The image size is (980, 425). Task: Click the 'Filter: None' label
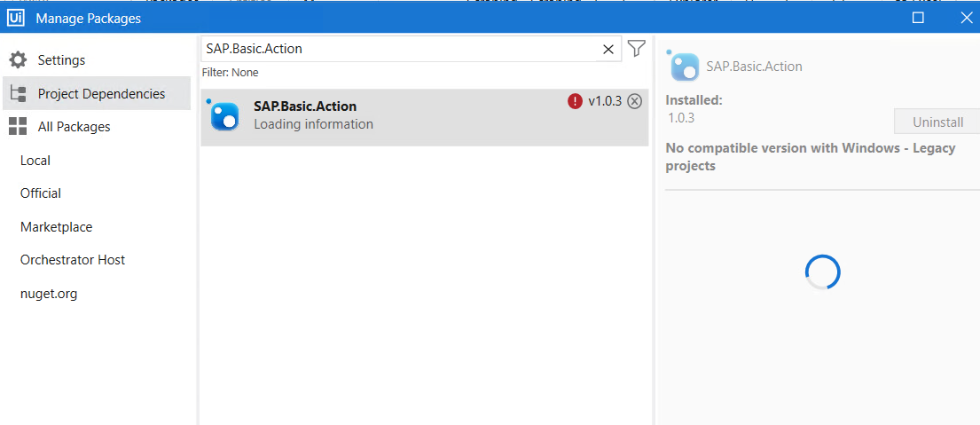click(230, 73)
